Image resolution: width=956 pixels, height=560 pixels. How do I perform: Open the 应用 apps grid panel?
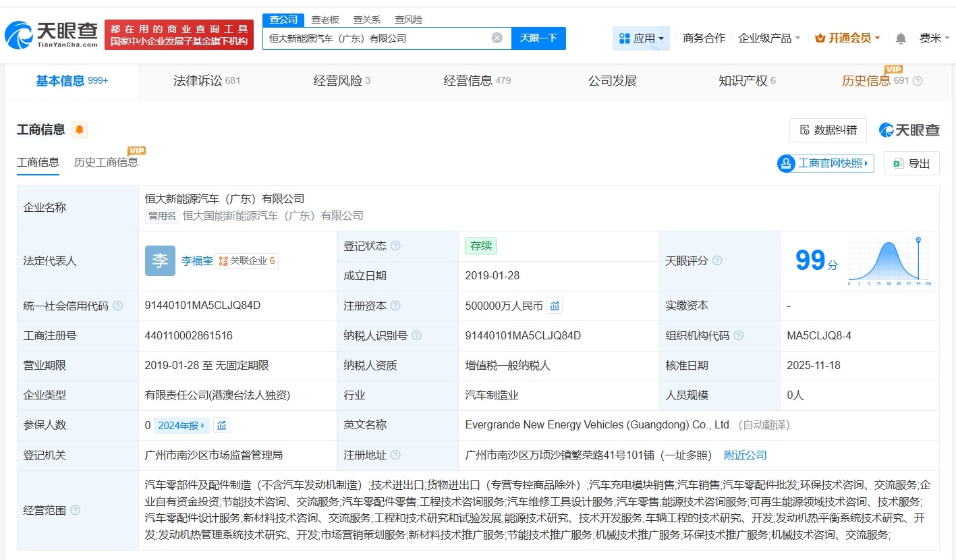tap(640, 38)
